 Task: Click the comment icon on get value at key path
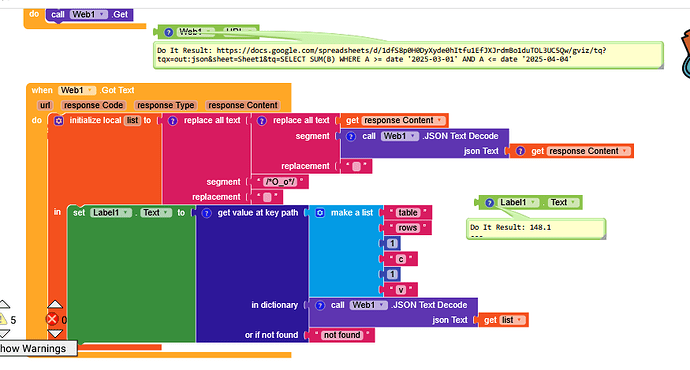[x=206, y=213]
